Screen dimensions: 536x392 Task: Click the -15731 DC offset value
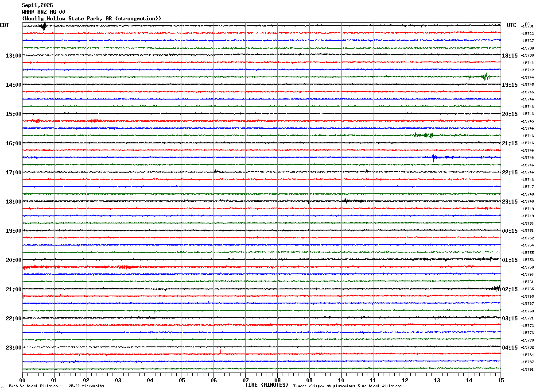click(x=527, y=27)
